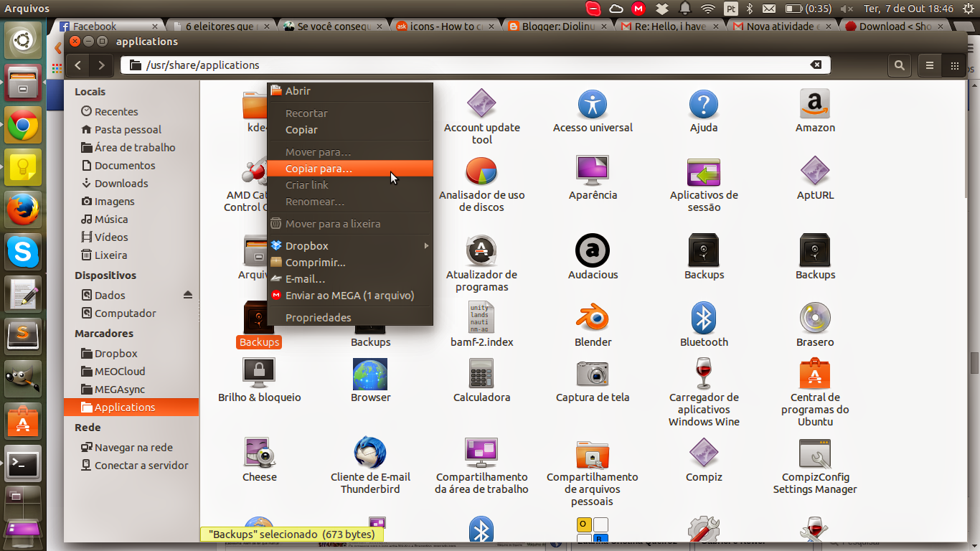Open the Ubuntu Dash home button
The height and width of the screenshot is (551, 980).
pyautogui.click(x=23, y=41)
